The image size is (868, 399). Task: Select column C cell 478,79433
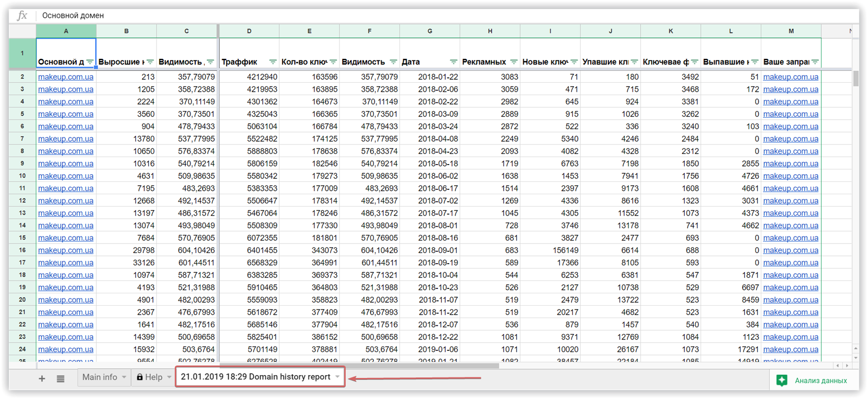point(186,126)
